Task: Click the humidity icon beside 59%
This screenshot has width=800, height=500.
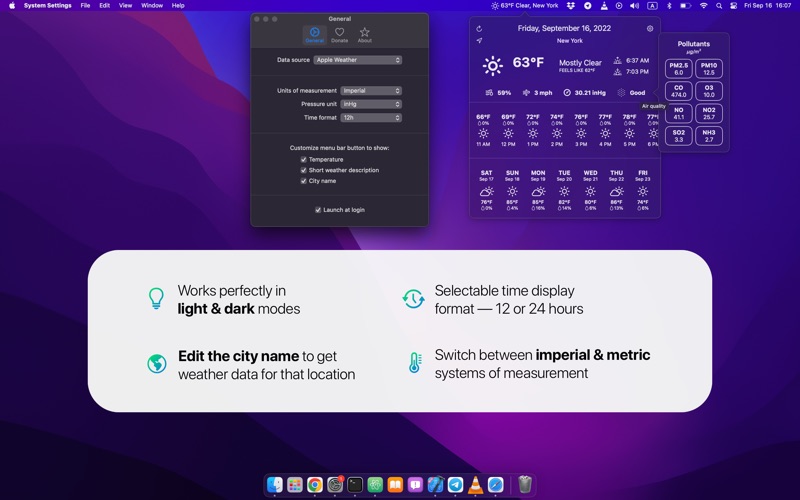Action: (489, 93)
